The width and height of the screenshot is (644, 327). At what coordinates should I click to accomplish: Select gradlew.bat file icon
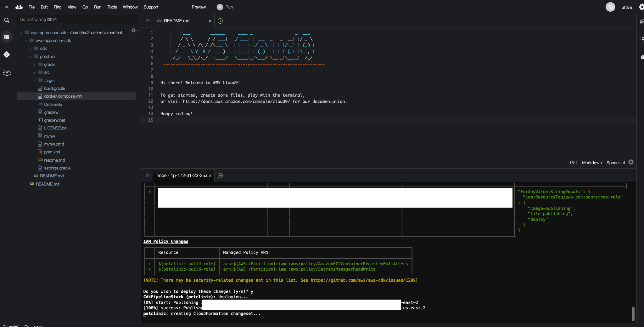click(x=40, y=120)
